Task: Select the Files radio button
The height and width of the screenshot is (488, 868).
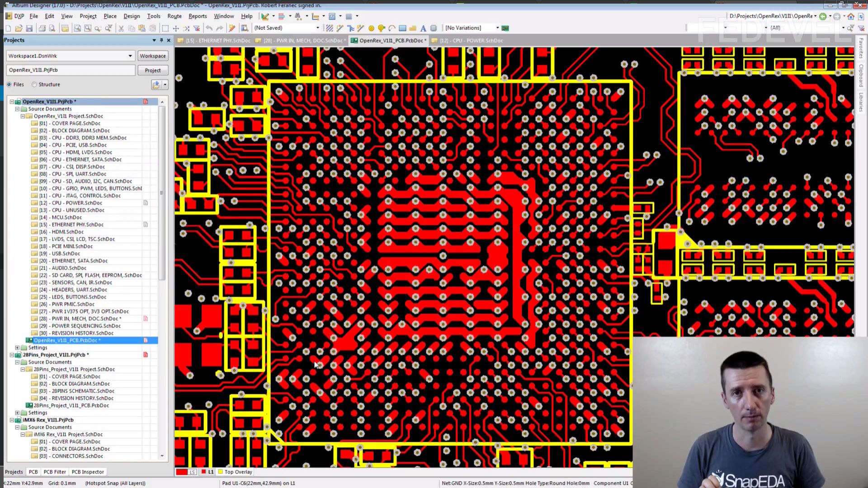Action: click(x=9, y=84)
